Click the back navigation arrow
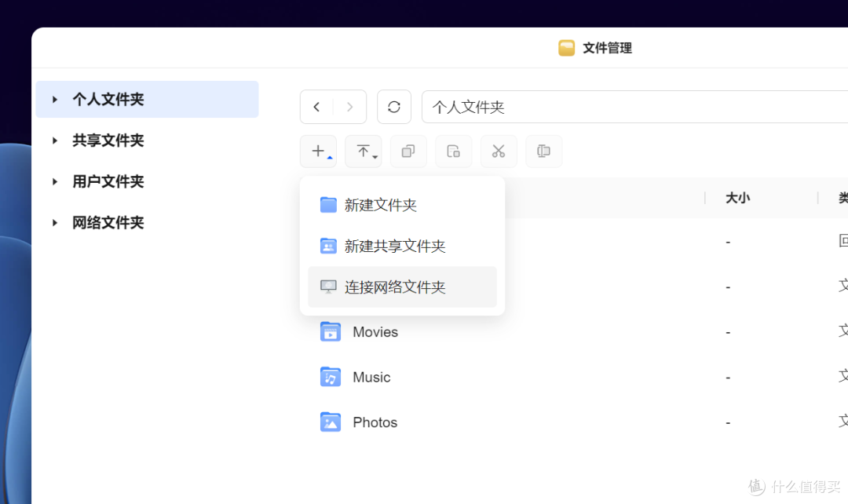Viewport: 848px width, 504px height. 317,107
